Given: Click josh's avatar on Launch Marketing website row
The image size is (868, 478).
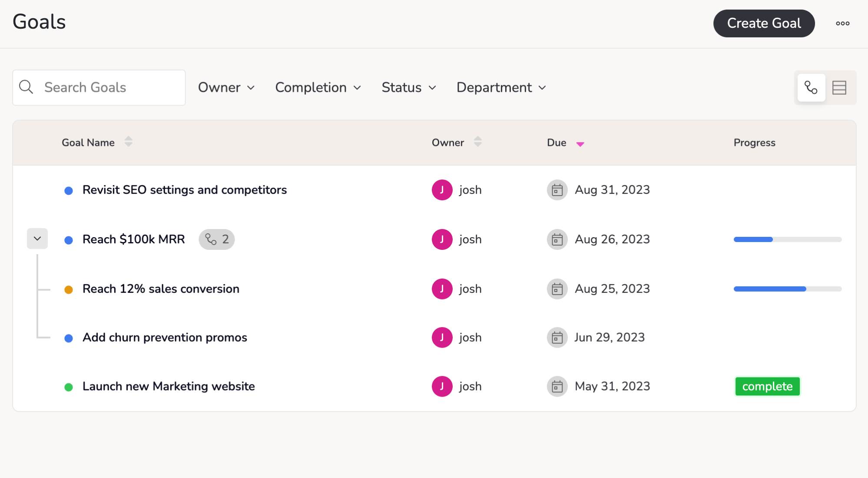Looking at the screenshot, I should click(x=442, y=386).
